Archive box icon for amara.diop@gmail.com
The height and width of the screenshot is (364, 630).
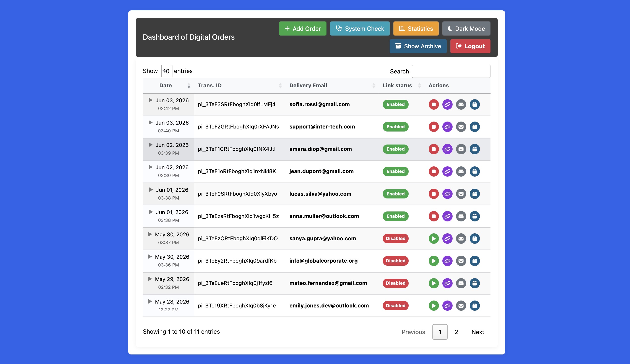(475, 149)
